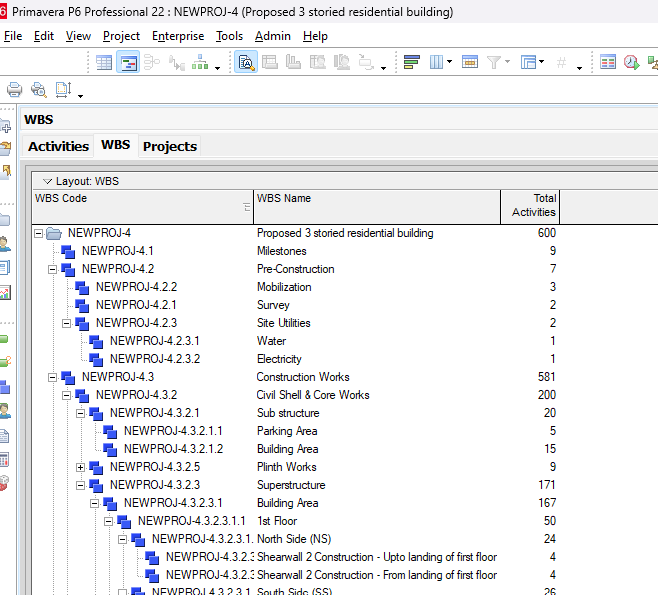Click the Schedule clock icon
The height and width of the screenshot is (595, 658).
click(x=631, y=62)
